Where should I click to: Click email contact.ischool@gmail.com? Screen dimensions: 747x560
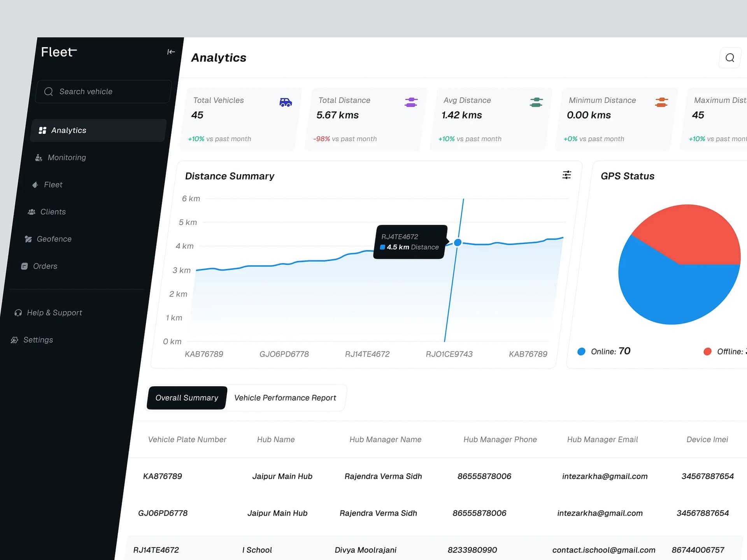click(604, 550)
